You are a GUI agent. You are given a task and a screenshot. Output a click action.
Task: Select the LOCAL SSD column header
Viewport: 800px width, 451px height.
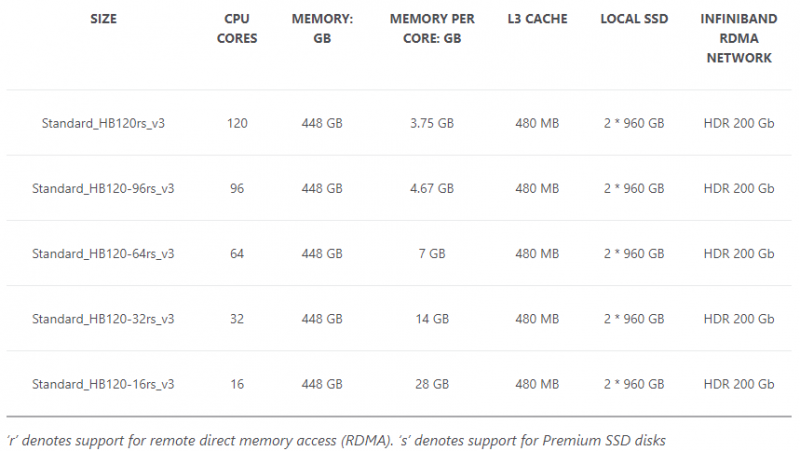pos(634,19)
